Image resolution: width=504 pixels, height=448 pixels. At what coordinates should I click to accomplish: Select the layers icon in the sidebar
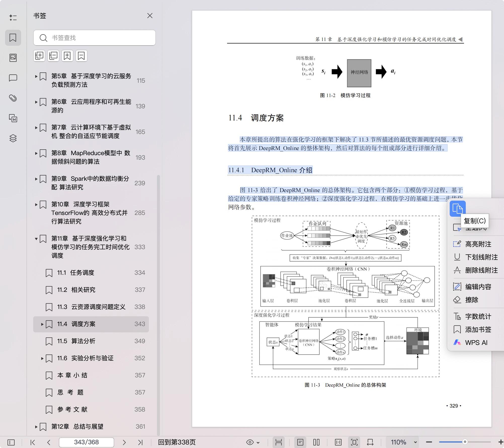(13, 138)
